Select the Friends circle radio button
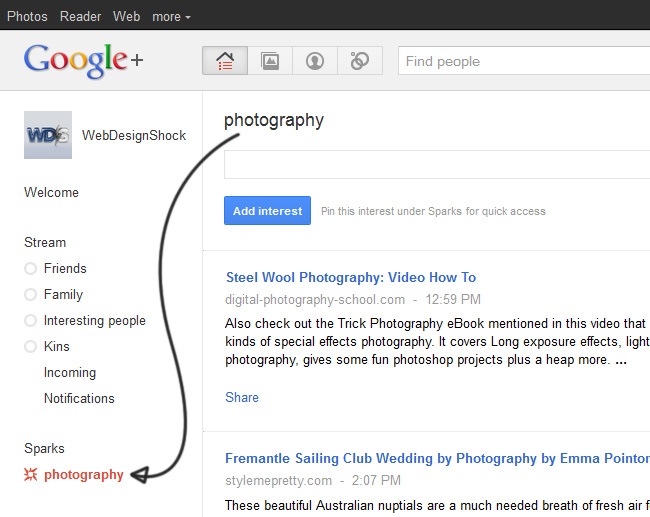 tap(31, 269)
